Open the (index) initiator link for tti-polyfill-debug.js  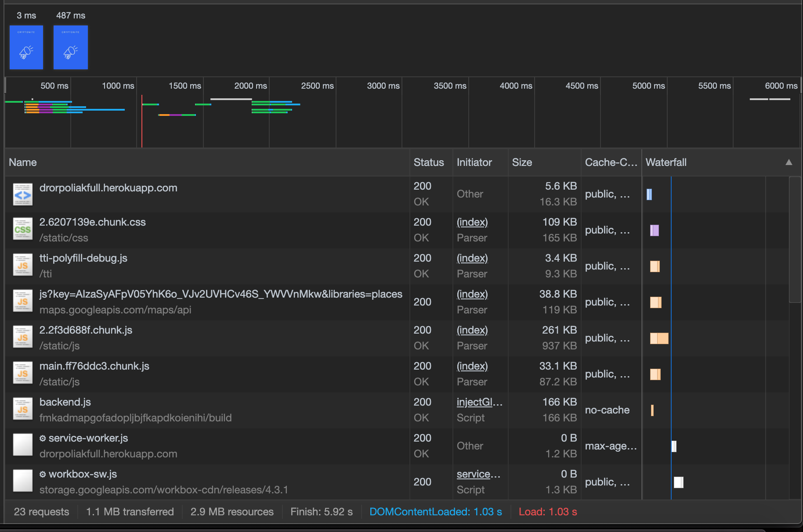coord(472,258)
